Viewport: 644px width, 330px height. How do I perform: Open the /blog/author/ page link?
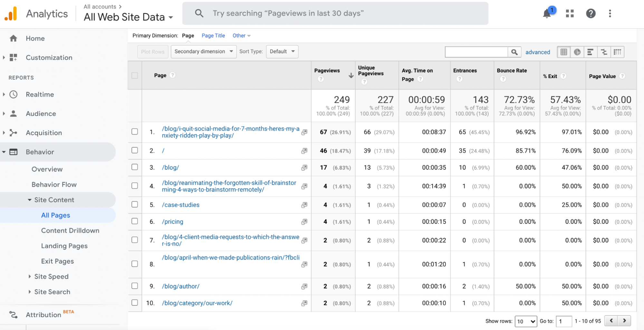[x=181, y=286]
